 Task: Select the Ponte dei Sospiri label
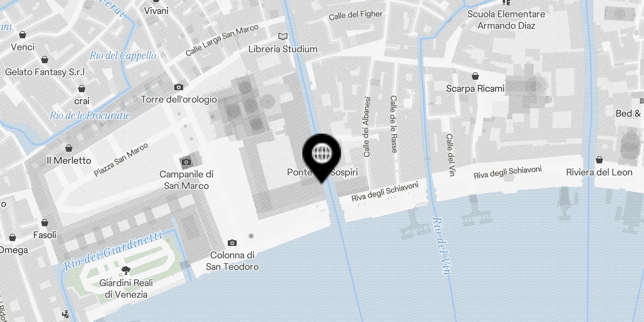[322, 172]
